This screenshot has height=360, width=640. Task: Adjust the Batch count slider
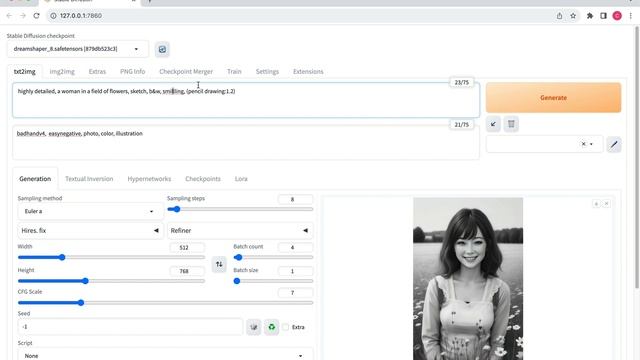[x=273, y=258]
